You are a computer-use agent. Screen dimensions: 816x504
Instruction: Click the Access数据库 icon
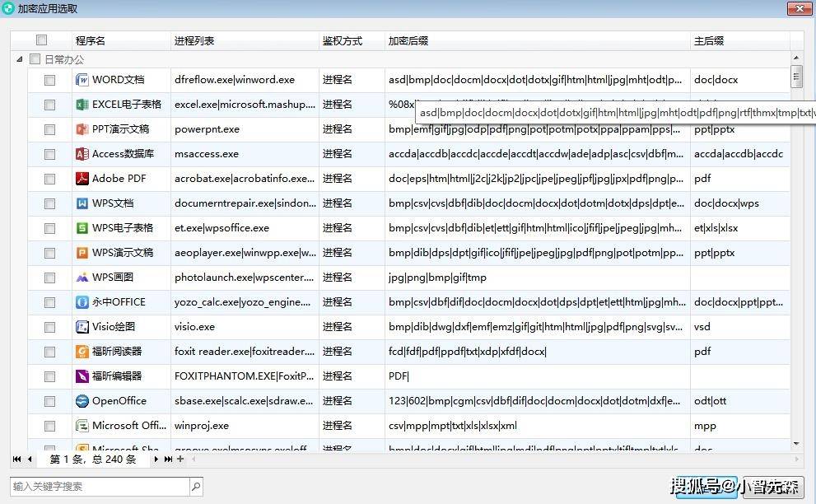[x=82, y=154]
